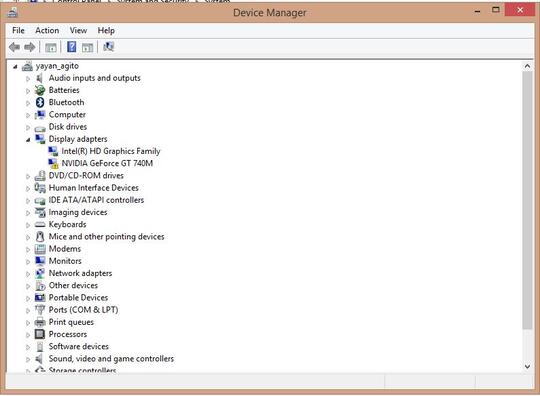Click the vertical scrollbar thumb
Screen dimensions: 540x396
click(x=527, y=200)
